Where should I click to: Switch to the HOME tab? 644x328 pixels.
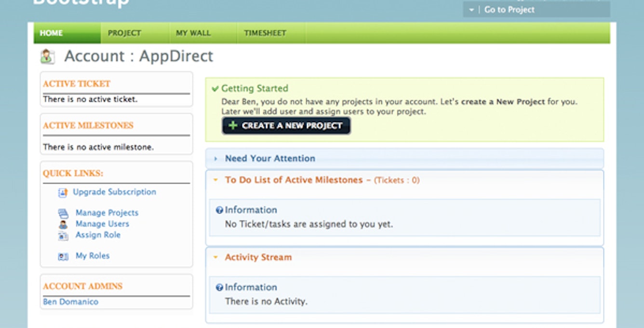point(67,33)
